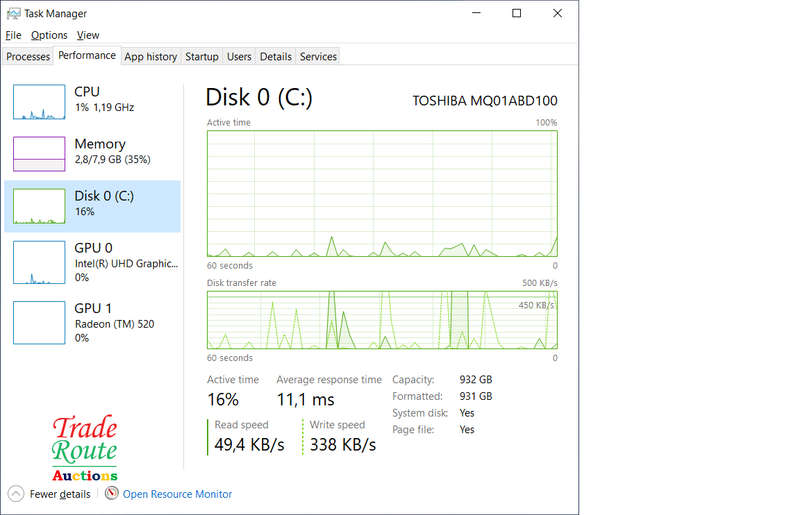800x515 pixels.
Task: Click the Disk 0 (C:) heading
Action: point(259,97)
